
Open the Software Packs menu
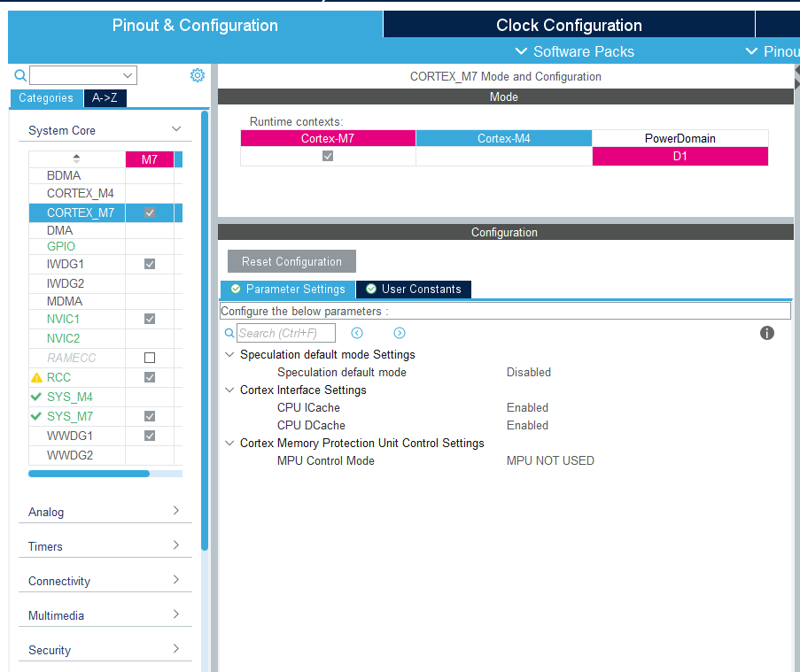[x=574, y=51]
